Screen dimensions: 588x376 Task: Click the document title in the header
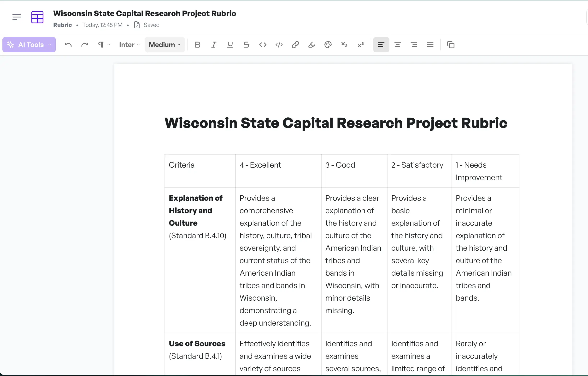145,13
